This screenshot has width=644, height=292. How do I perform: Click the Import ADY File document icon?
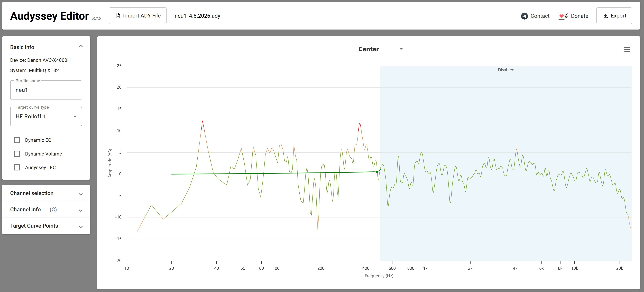(x=118, y=16)
